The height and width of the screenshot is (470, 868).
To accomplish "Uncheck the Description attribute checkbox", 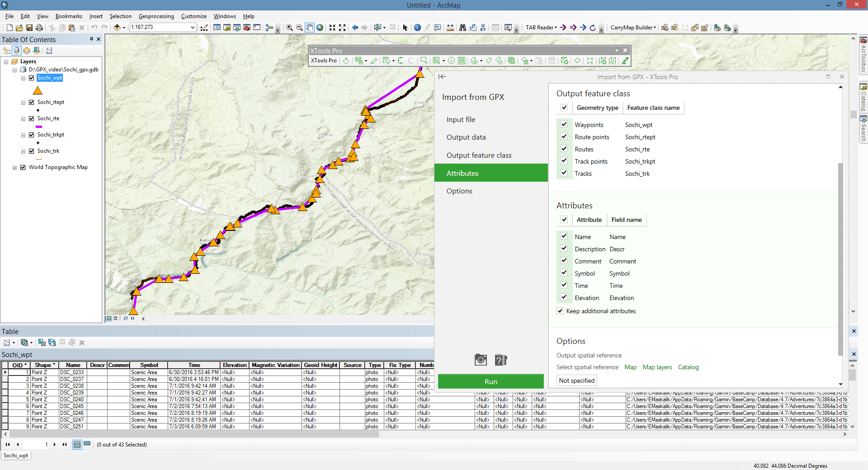I will coord(564,249).
